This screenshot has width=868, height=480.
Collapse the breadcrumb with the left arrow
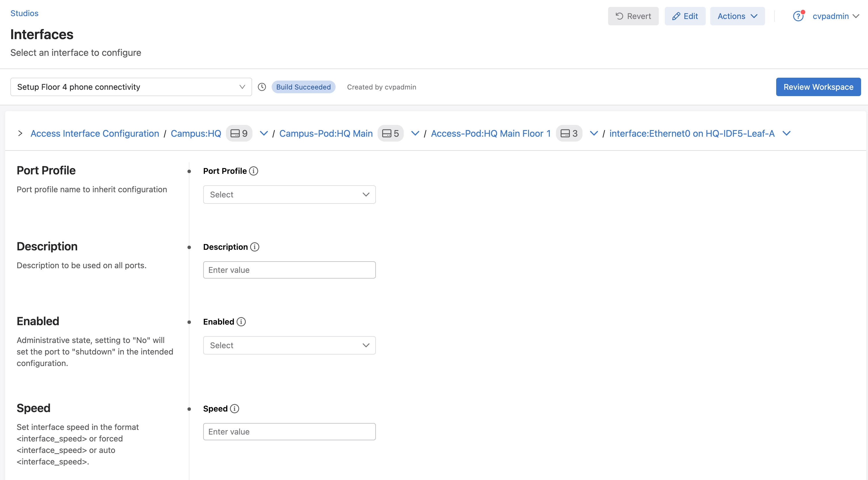(x=20, y=134)
